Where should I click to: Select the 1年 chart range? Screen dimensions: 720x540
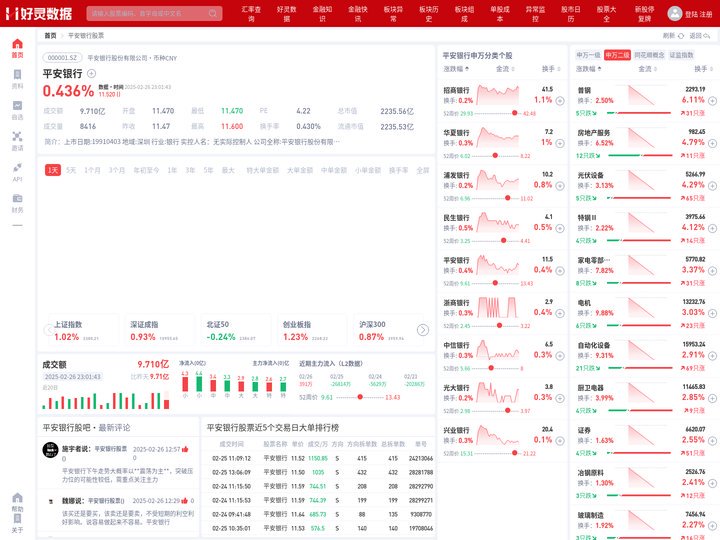tap(172, 170)
